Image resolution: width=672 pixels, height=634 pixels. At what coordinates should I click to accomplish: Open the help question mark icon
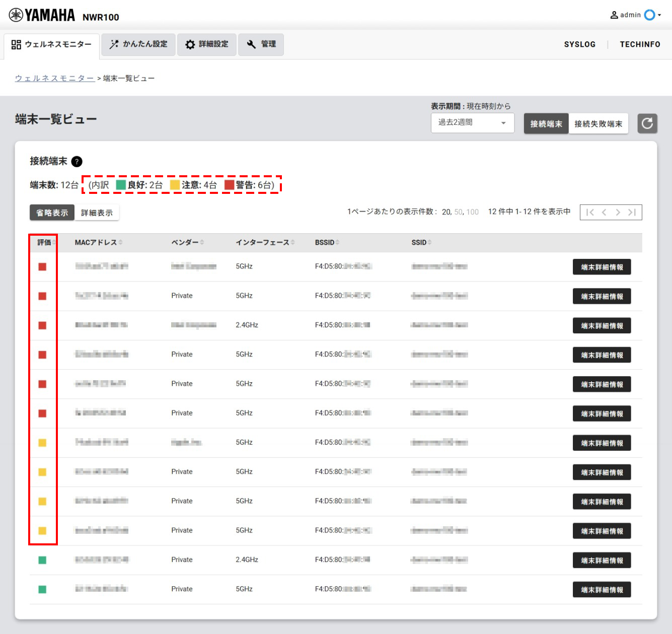pyautogui.click(x=77, y=162)
